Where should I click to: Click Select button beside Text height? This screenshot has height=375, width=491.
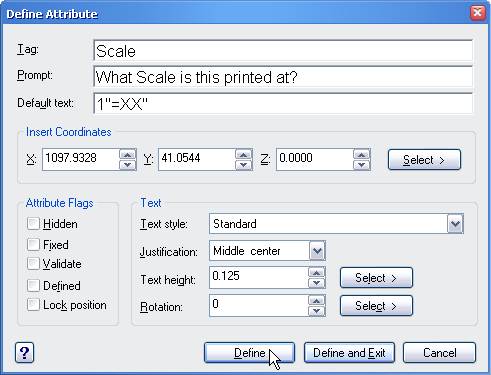[x=376, y=277]
